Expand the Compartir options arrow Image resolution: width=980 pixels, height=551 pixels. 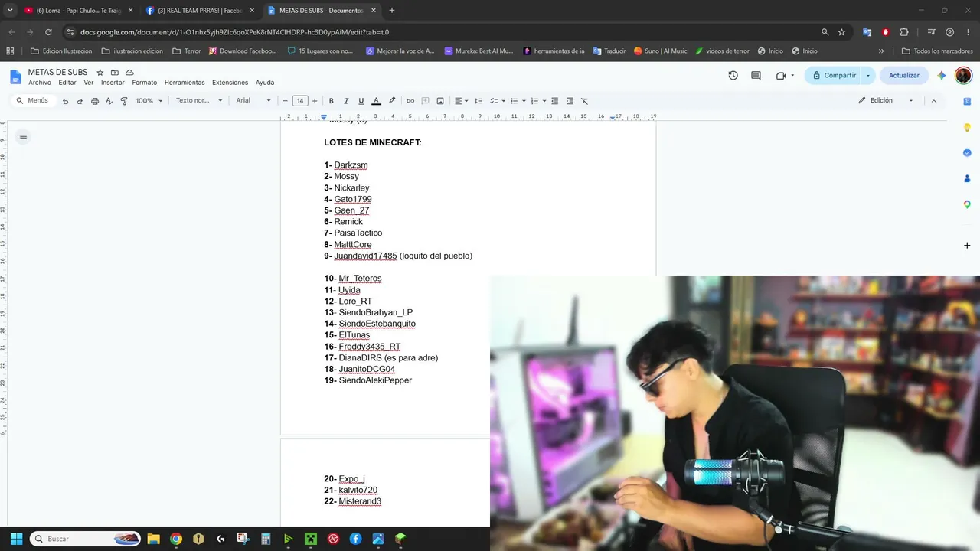pos(868,76)
